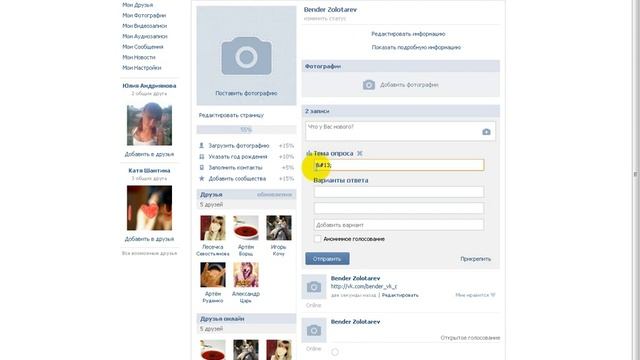Click the browser vertical scrollbar
Viewport: 640px width, 360px height.
tap(635, 175)
